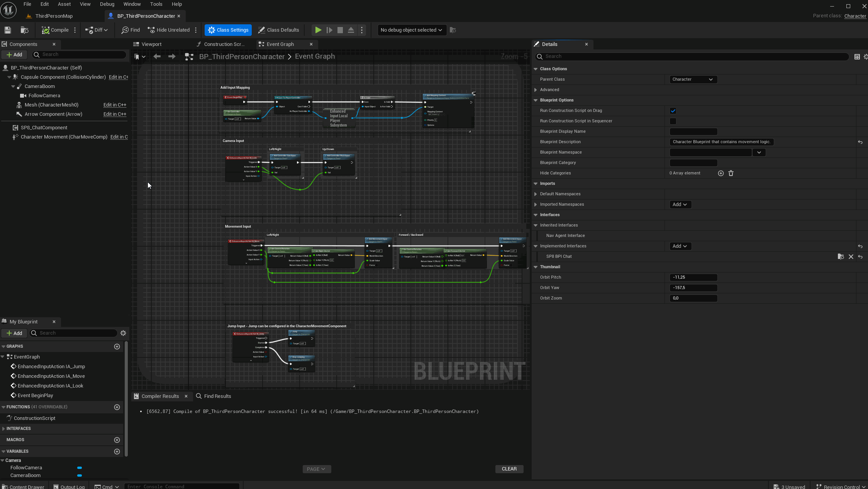Click the Browse to asset icon
This screenshot has height=489, width=868.
coord(24,30)
